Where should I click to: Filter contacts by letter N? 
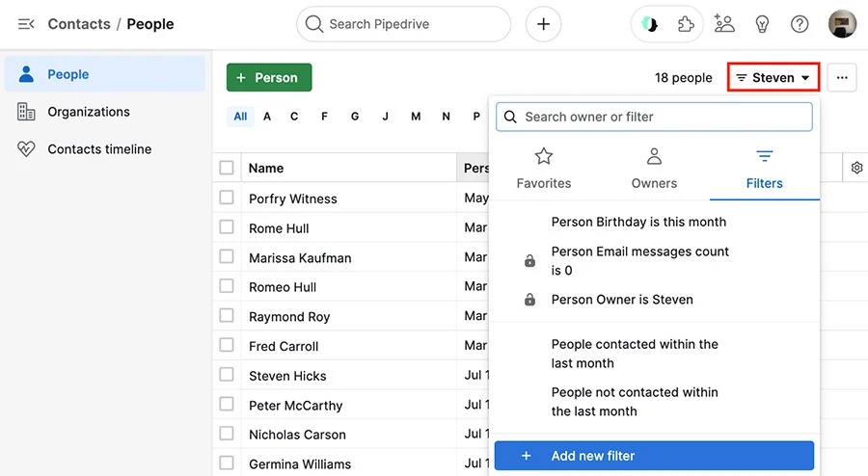(447, 116)
